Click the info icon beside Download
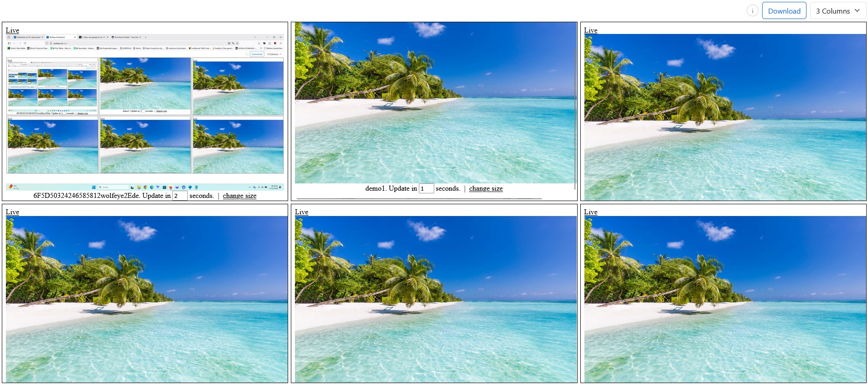This screenshot has height=389, width=868. (752, 11)
